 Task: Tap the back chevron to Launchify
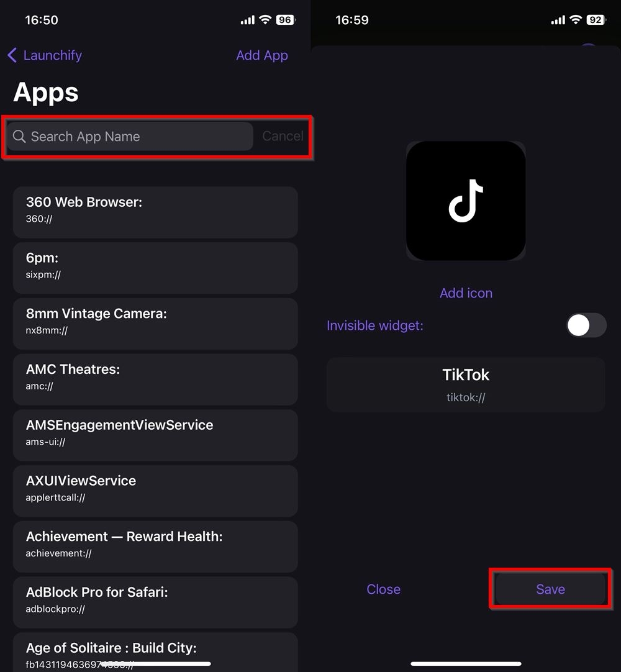[x=12, y=56]
